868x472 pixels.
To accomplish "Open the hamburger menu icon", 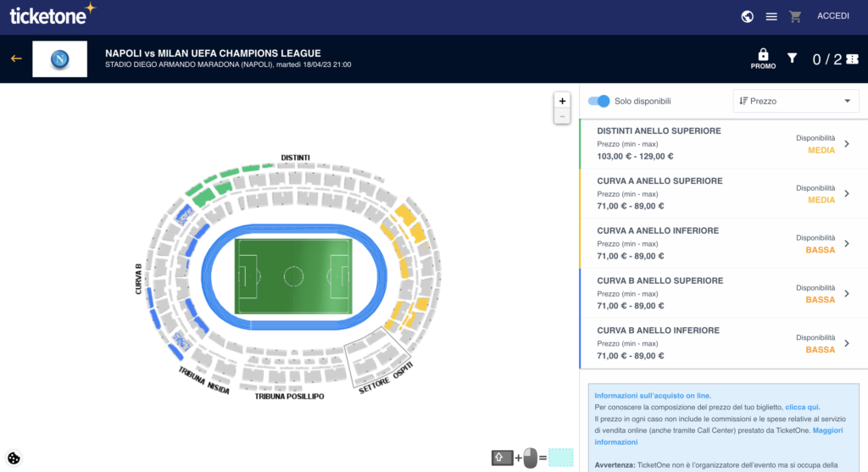I will pos(771,17).
